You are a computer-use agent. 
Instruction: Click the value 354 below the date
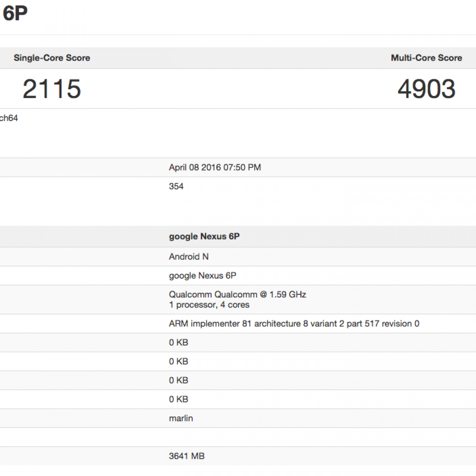(x=176, y=186)
